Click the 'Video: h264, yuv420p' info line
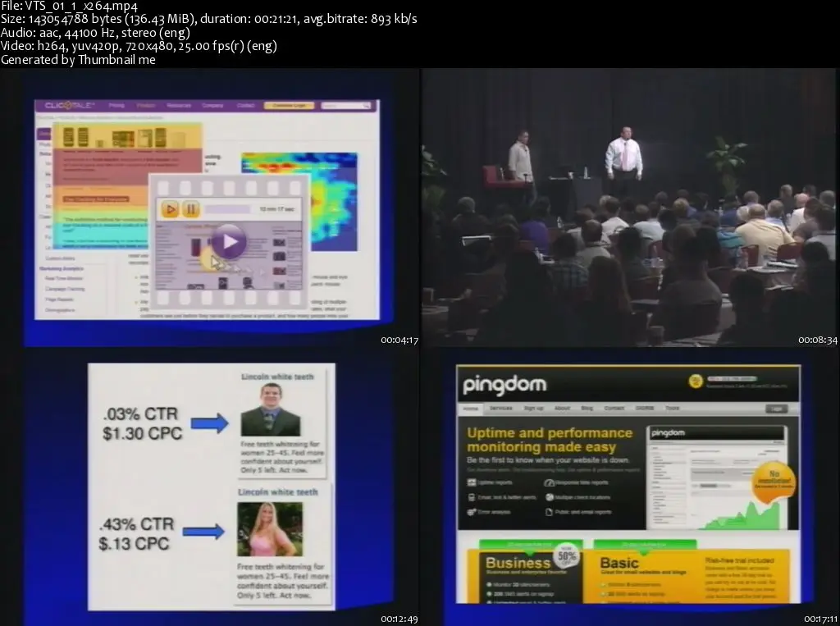This screenshot has width=840, height=626. [139, 46]
